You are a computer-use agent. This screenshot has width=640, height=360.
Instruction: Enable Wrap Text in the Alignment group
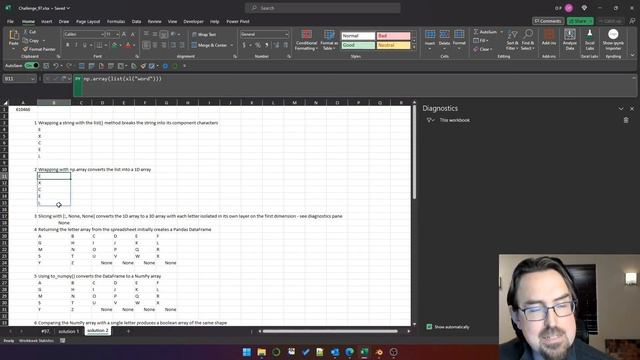pyautogui.click(x=204, y=35)
